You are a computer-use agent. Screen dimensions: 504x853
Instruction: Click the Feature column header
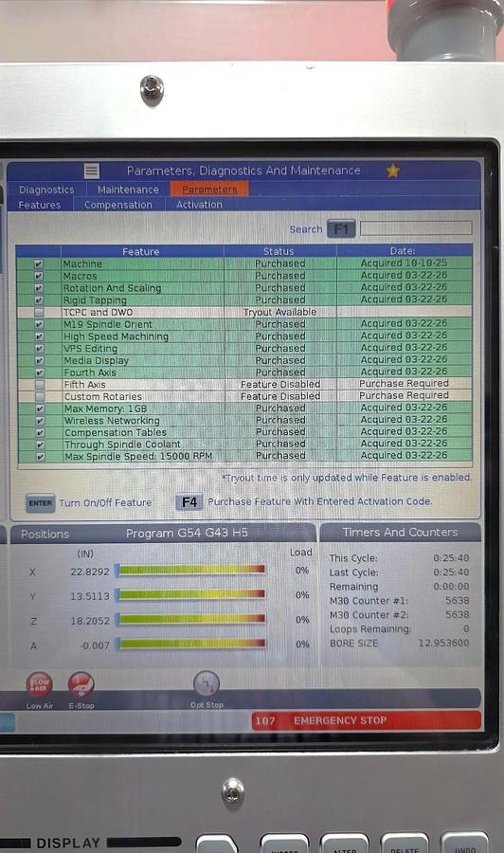click(141, 251)
